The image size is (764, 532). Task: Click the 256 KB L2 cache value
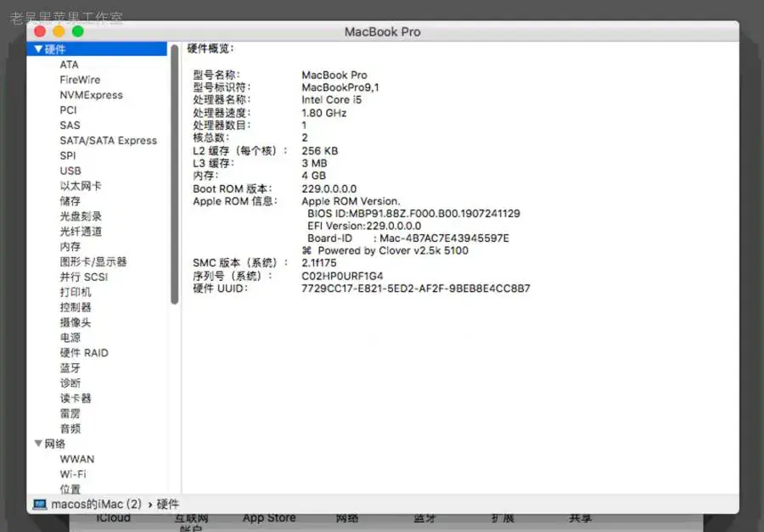[320, 150]
